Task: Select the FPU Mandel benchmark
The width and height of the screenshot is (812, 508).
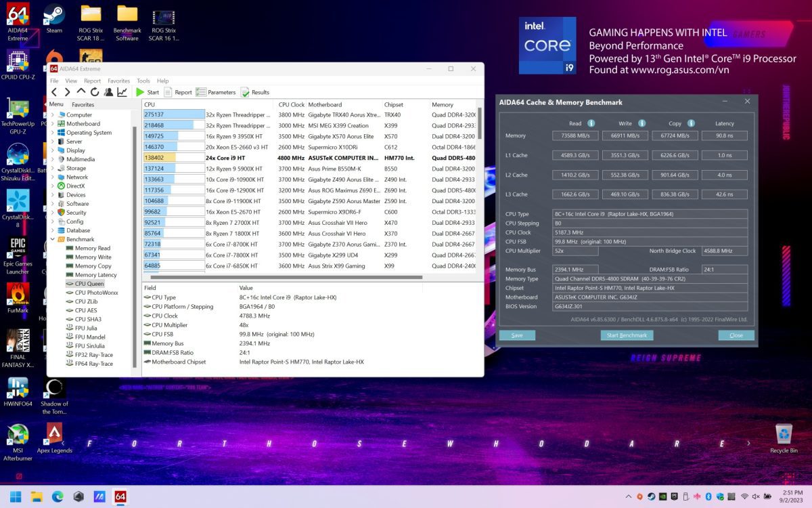Action: point(86,337)
